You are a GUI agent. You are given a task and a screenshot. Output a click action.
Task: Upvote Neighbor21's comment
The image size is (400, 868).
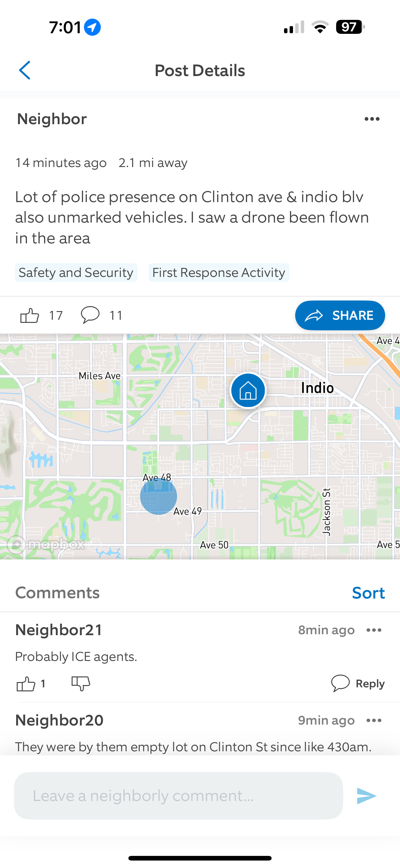(26, 684)
